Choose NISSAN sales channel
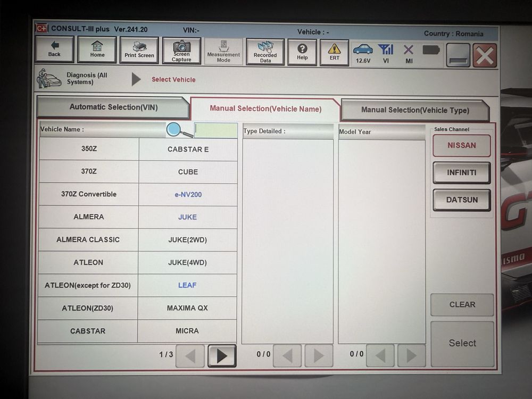 coord(461,146)
